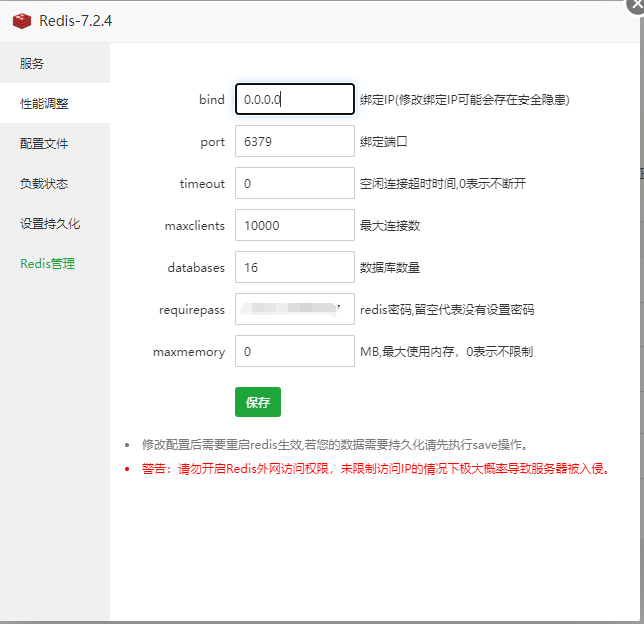The image size is (644, 624).
Task: Click the maxmemory input field
Action: click(295, 351)
